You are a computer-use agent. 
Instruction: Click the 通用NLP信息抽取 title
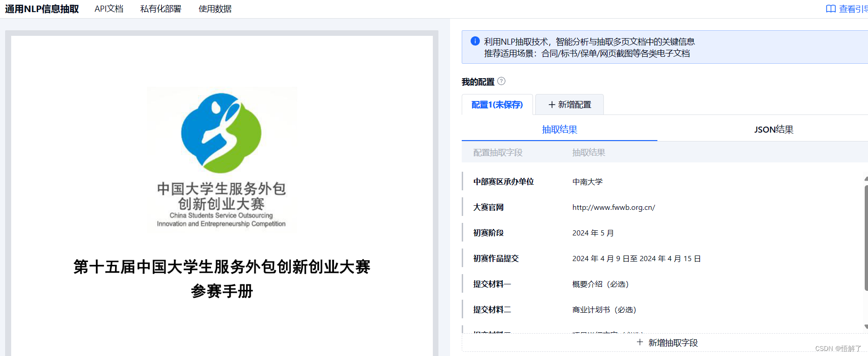42,9
